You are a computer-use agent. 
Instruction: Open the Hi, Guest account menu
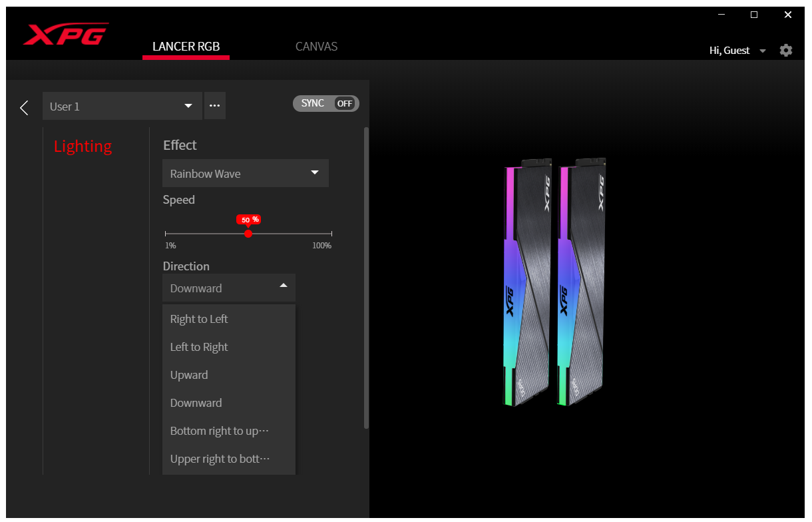pyautogui.click(x=737, y=51)
